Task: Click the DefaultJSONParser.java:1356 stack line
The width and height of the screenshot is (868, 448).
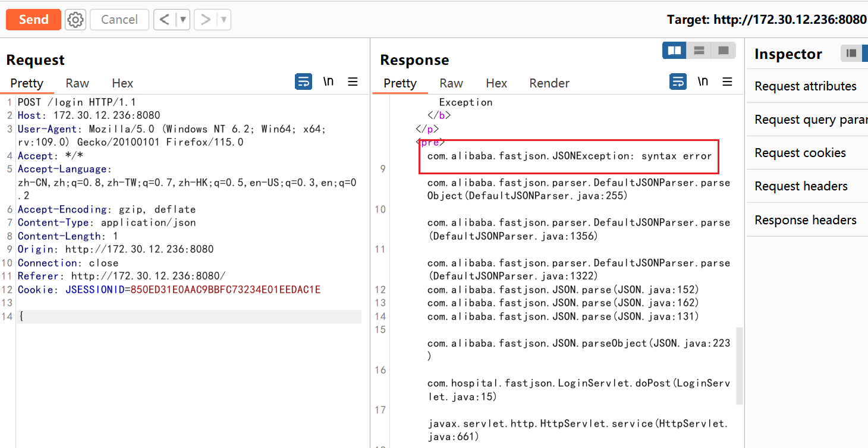Action: click(x=578, y=229)
